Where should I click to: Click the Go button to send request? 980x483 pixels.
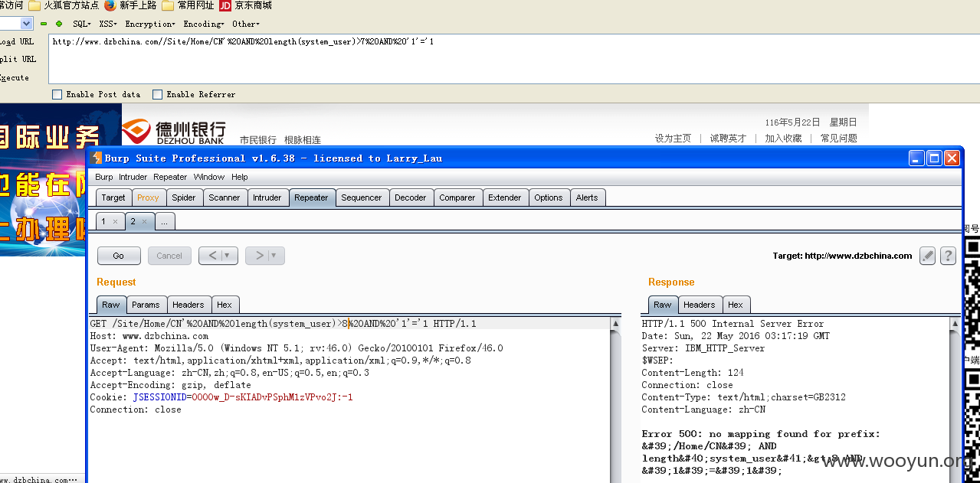(x=119, y=256)
